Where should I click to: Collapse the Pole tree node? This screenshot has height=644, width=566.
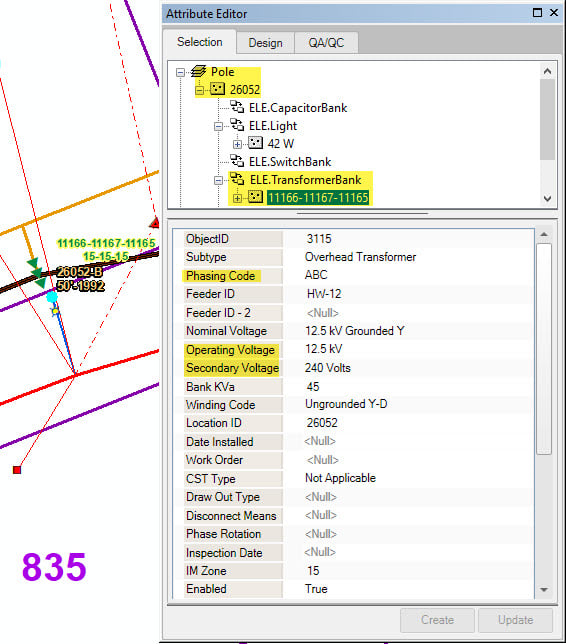[x=180, y=72]
